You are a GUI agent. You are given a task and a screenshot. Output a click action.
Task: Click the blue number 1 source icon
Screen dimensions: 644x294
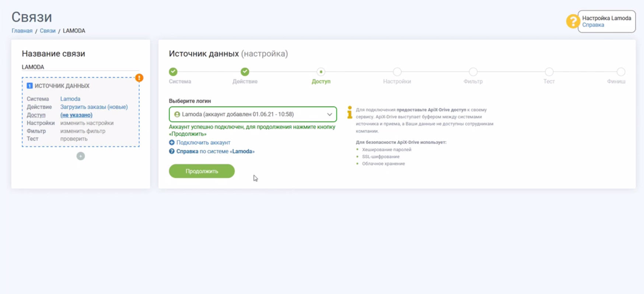[x=29, y=86]
